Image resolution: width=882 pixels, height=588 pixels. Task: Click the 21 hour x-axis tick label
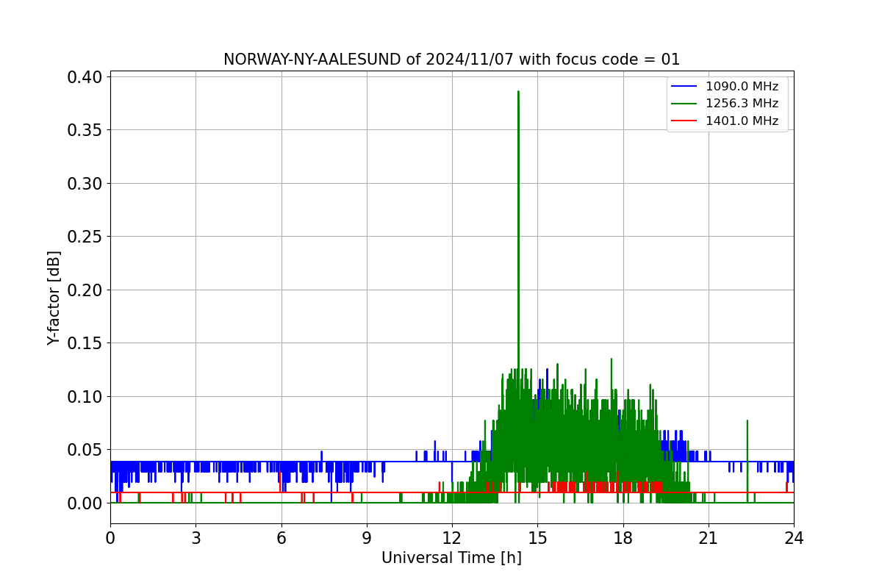(x=708, y=538)
